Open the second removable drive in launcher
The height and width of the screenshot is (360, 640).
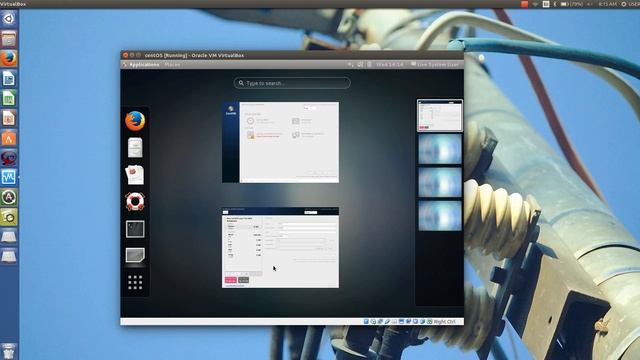point(9,256)
